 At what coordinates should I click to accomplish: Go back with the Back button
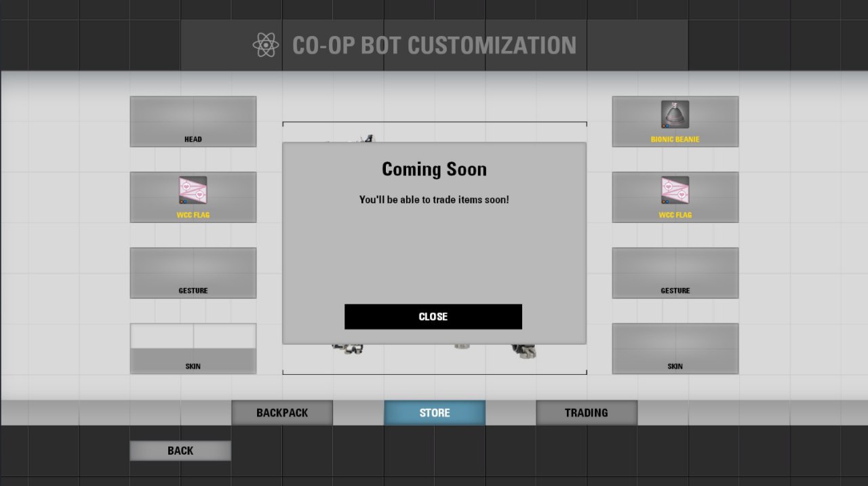pyautogui.click(x=180, y=451)
